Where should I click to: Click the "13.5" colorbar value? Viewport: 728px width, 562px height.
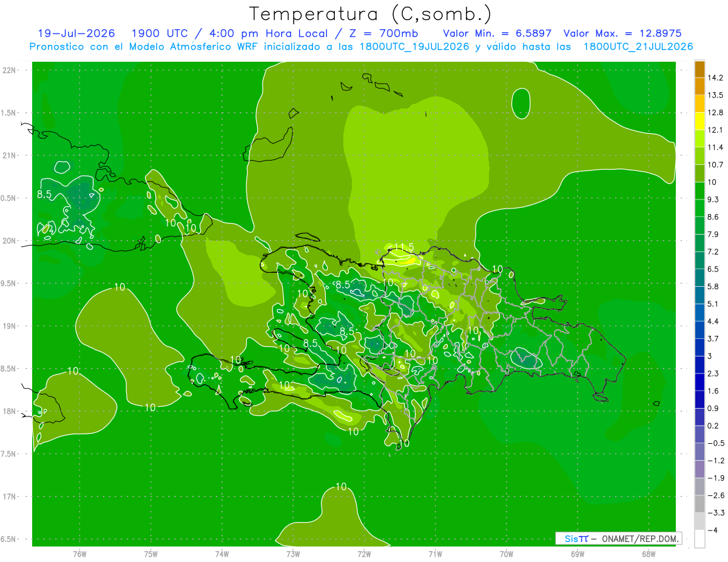(x=716, y=95)
